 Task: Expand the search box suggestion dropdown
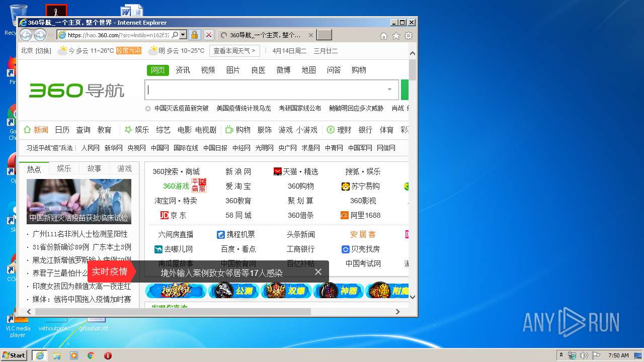coord(389,89)
